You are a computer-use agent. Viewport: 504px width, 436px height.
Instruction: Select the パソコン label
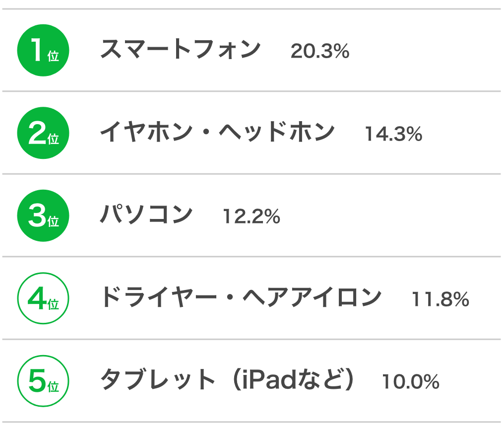coord(146,215)
